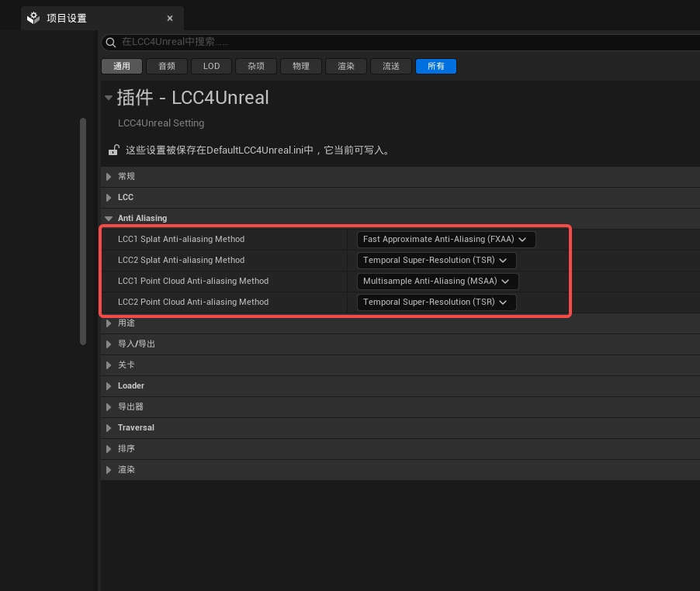Expand the Traversal section
Screen dimensions: 700x591
[x=109, y=428]
